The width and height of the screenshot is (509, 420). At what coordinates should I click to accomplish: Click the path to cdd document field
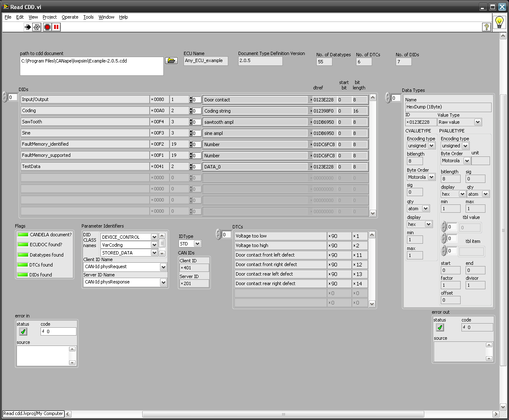tap(91, 66)
